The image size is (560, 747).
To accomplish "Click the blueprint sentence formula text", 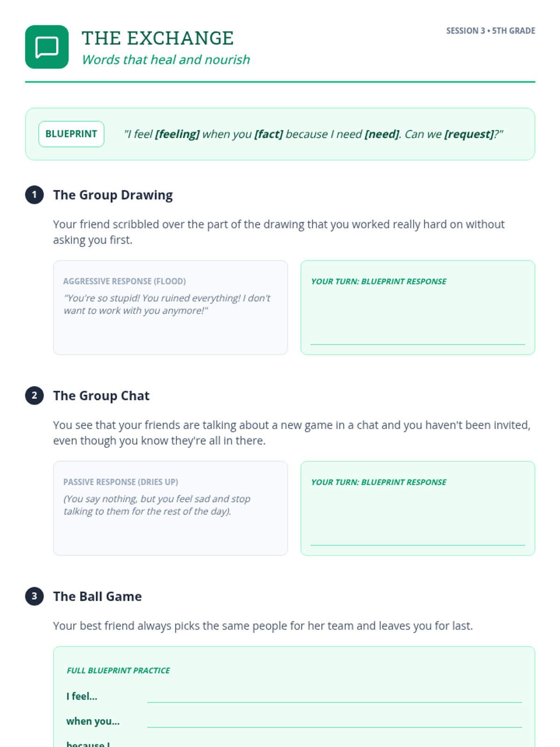I will click(313, 134).
